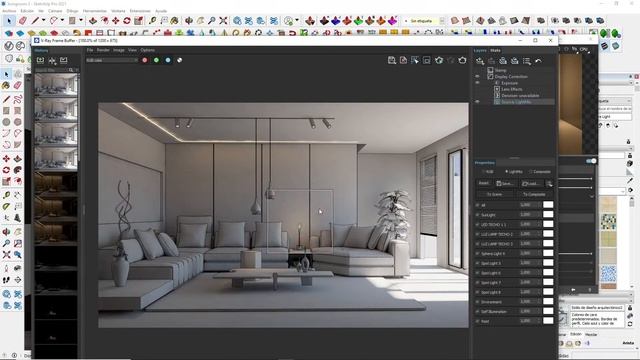
Task: Toggle the Self Illumination checkbox
Action: point(478,312)
